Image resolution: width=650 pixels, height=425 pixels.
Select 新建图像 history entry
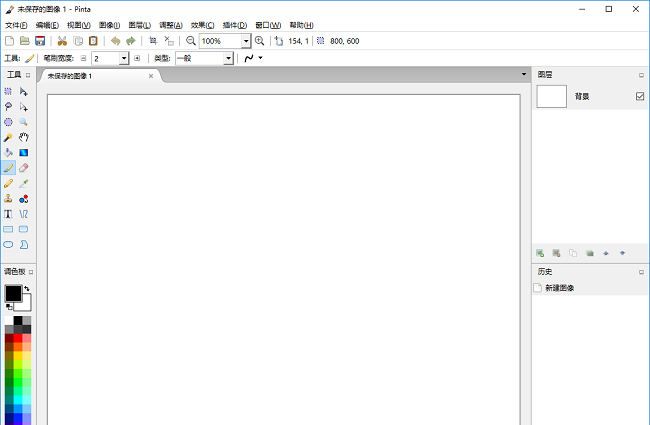(x=558, y=288)
